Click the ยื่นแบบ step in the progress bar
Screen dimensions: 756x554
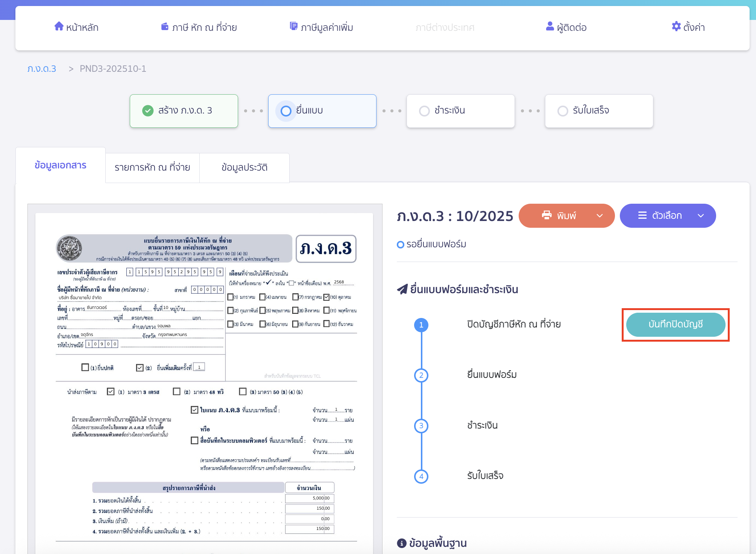[322, 111]
